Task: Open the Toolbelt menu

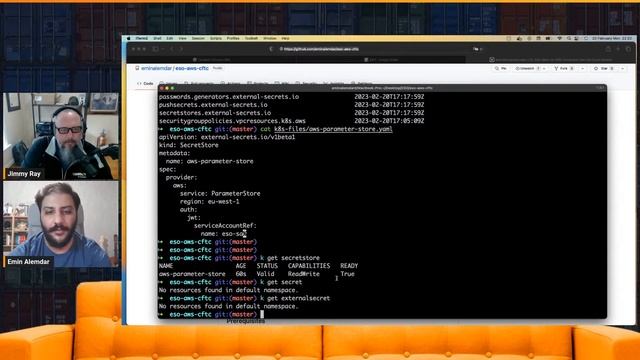Action: (251, 38)
